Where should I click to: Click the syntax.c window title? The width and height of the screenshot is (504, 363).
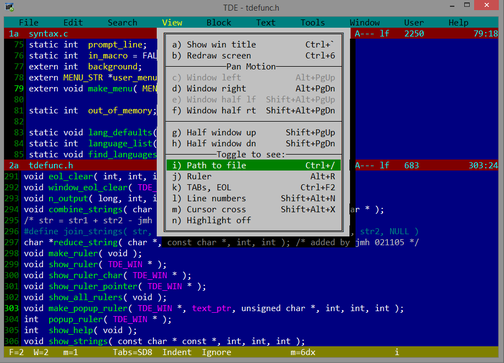coord(48,34)
